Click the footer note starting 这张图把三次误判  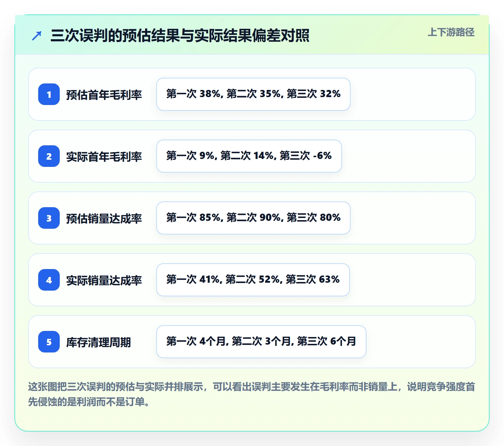pyautogui.click(x=252, y=394)
